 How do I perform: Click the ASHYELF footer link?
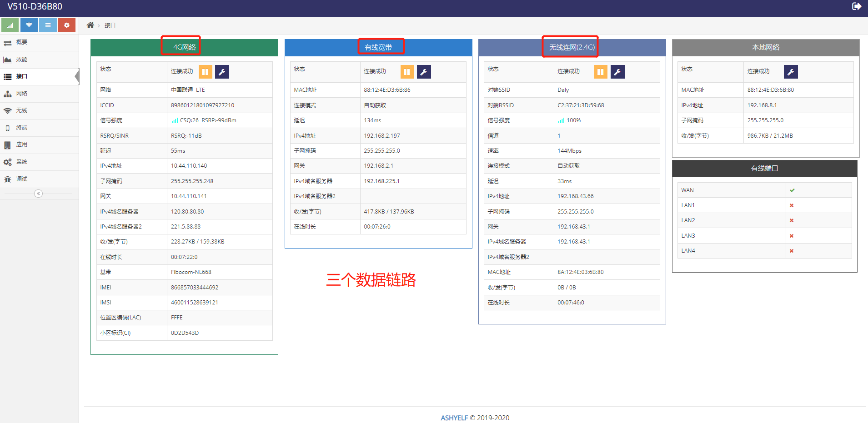pyautogui.click(x=454, y=418)
